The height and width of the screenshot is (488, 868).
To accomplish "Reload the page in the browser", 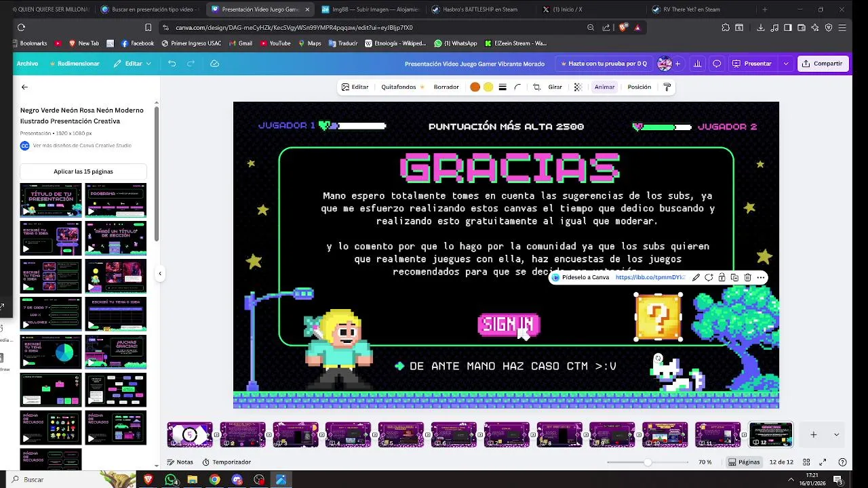I will 21,28.
